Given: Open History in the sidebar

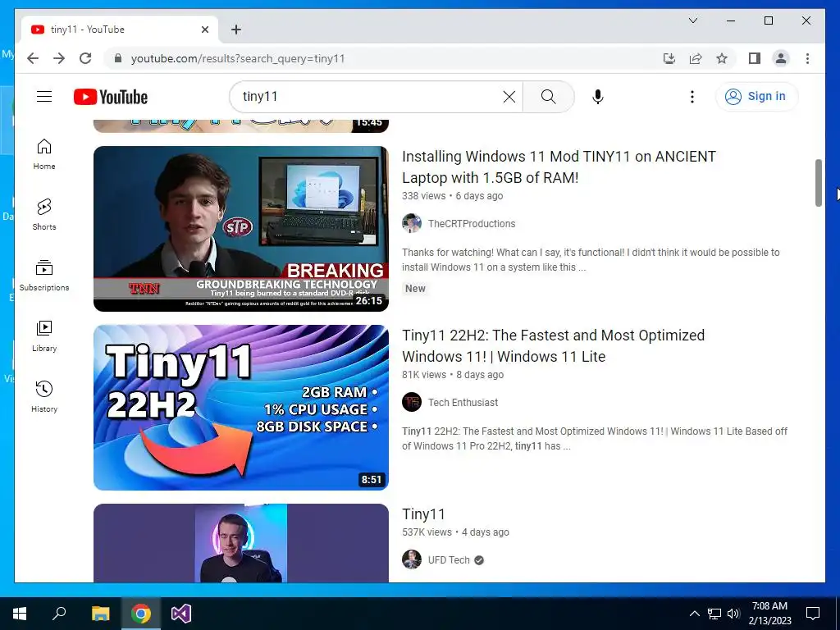Looking at the screenshot, I should [x=44, y=397].
